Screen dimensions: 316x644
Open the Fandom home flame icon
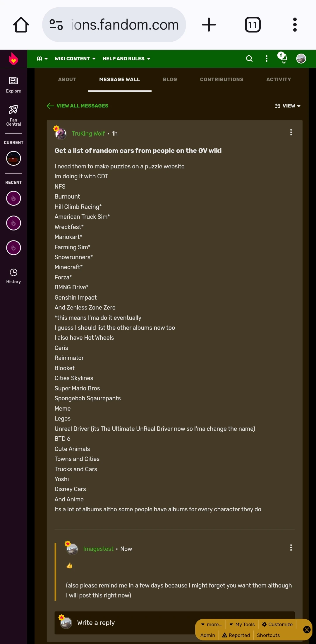point(13,59)
